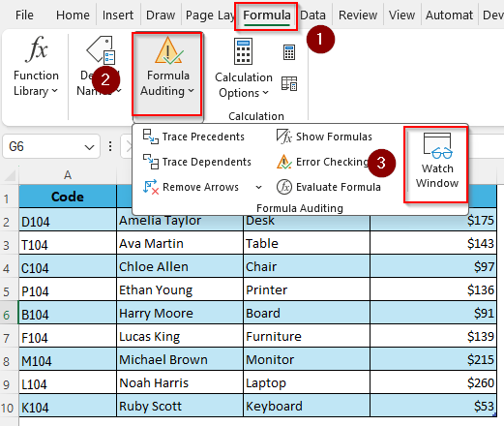504x426 pixels.
Task: Select the Ethan Young cell
Action: coord(180,290)
